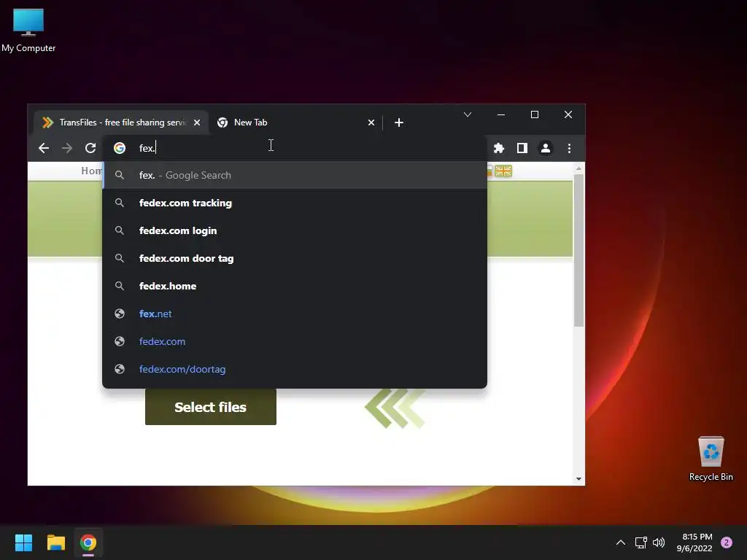747x560 pixels.
Task: Click search icon beside 'fedex.home'
Action: tap(120, 286)
